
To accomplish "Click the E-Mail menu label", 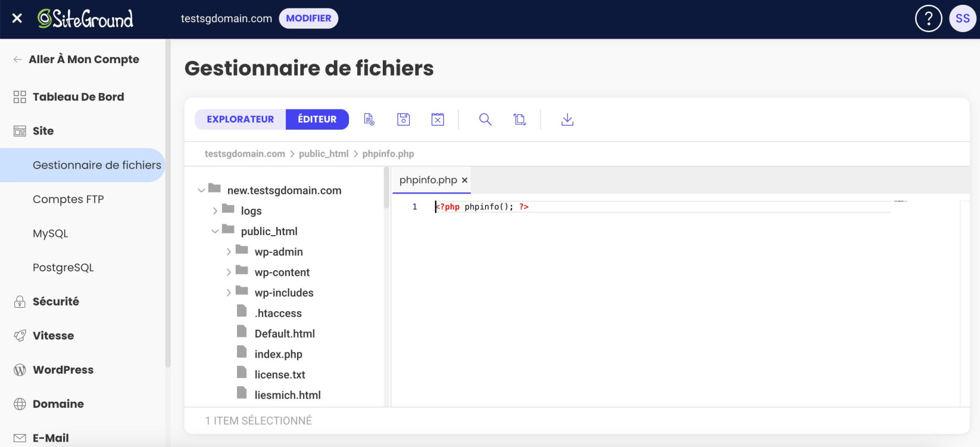I will pos(51,438).
